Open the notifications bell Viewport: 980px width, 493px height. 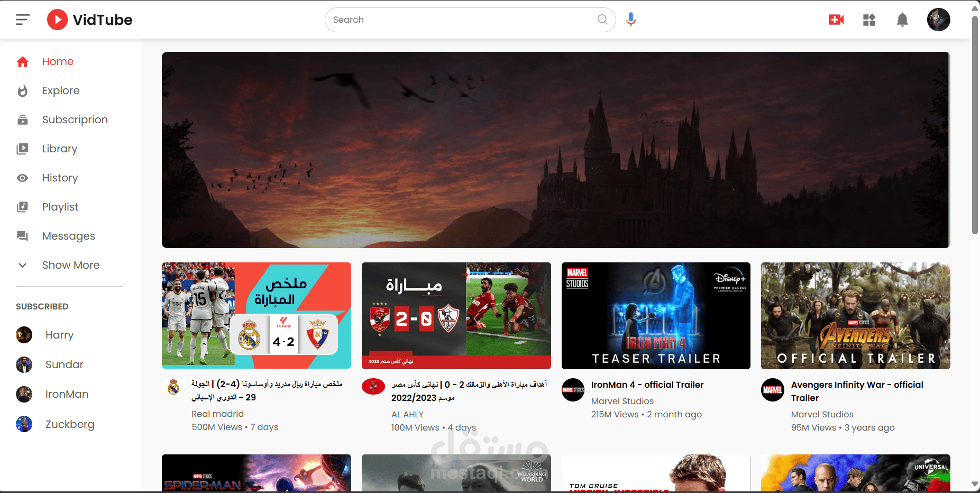(902, 20)
